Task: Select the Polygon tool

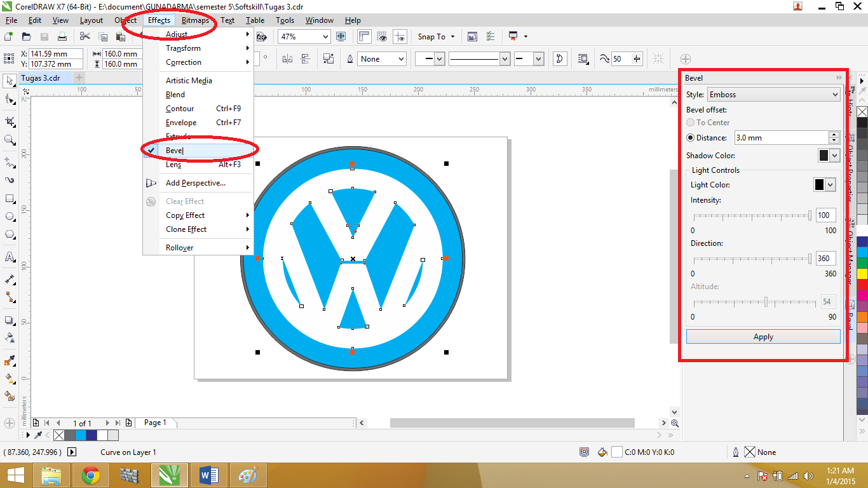Action: pyautogui.click(x=10, y=234)
